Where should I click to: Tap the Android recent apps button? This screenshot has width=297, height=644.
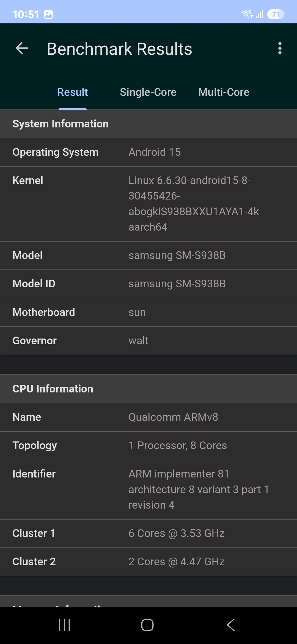point(65,625)
